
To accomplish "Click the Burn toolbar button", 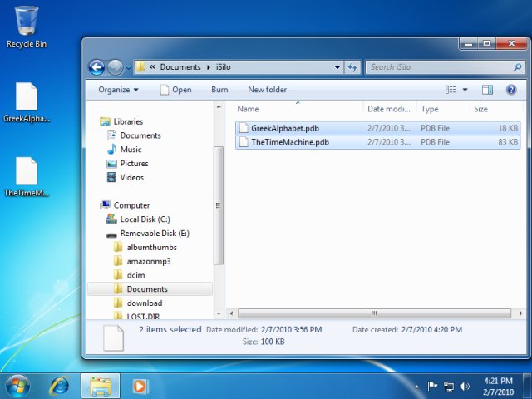I will pyautogui.click(x=219, y=90).
